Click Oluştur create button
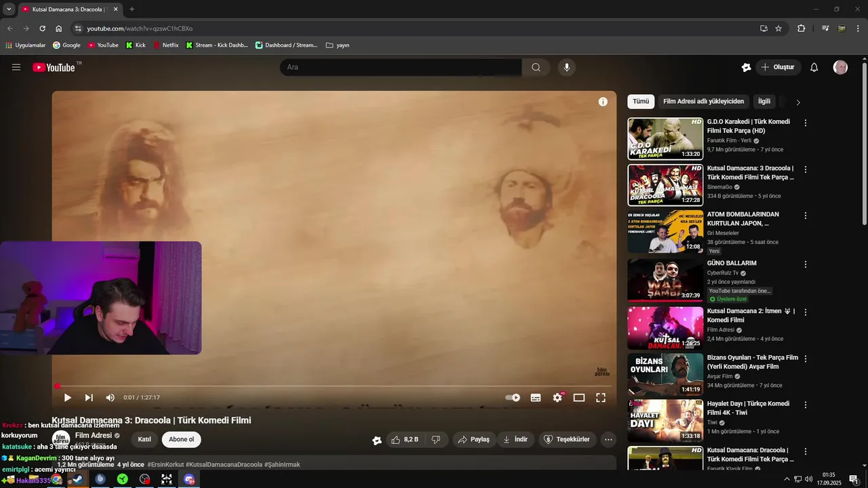This screenshot has height=488, width=868. (x=778, y=67)
